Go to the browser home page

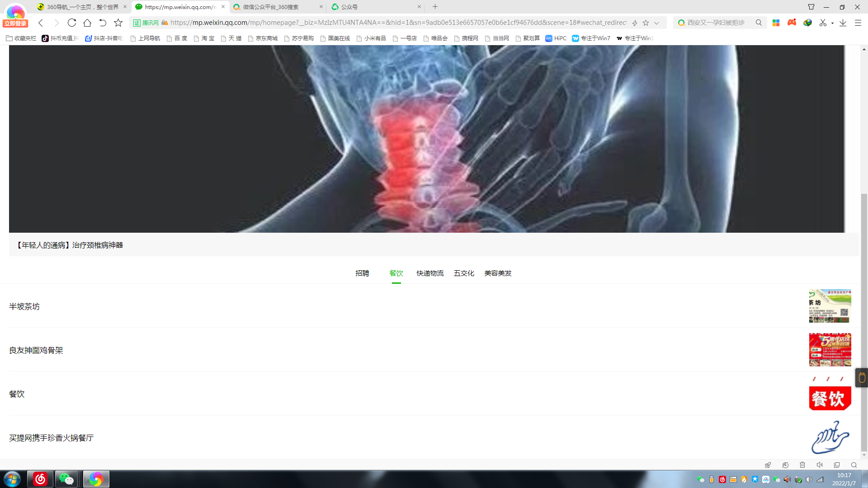[87, 23]
